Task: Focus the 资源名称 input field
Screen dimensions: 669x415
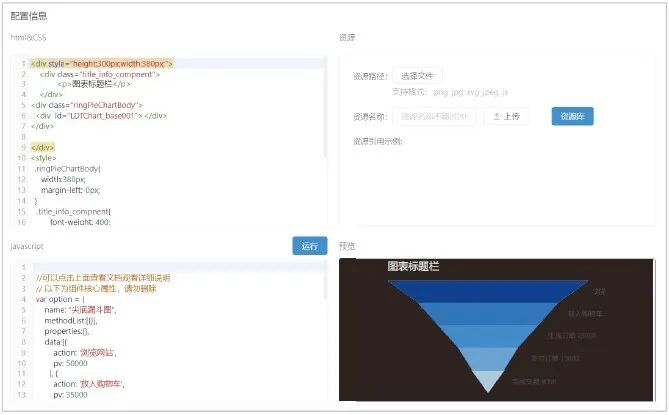Action: click(434, 116)
